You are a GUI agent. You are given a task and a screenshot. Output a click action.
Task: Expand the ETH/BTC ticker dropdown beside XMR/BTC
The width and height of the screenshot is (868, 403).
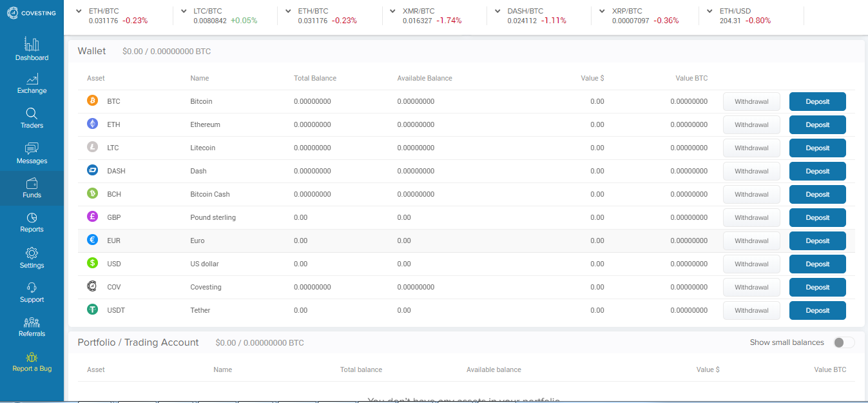pos(288,11)
